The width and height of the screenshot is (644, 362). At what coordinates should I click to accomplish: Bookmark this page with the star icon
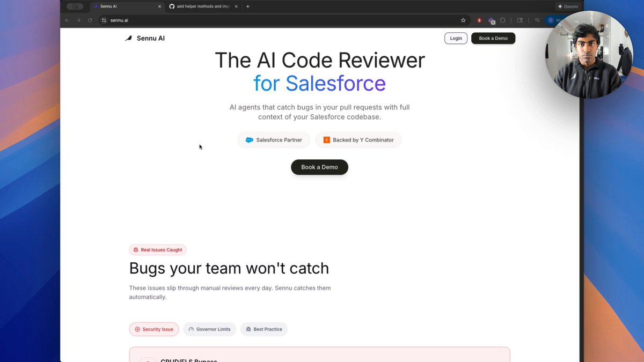click(463, 20)
